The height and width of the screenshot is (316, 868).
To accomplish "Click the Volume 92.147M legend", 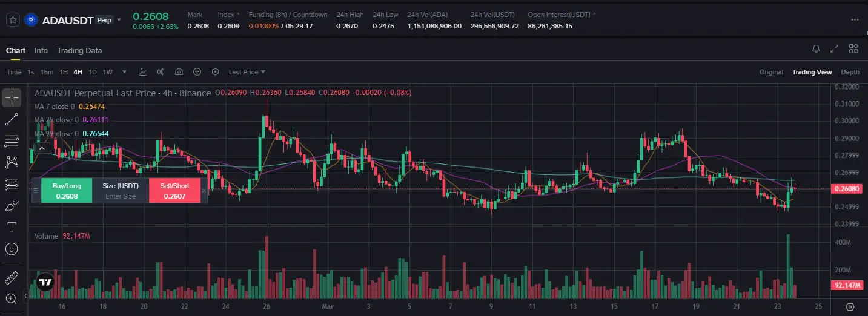I will [x=62, y=236].
